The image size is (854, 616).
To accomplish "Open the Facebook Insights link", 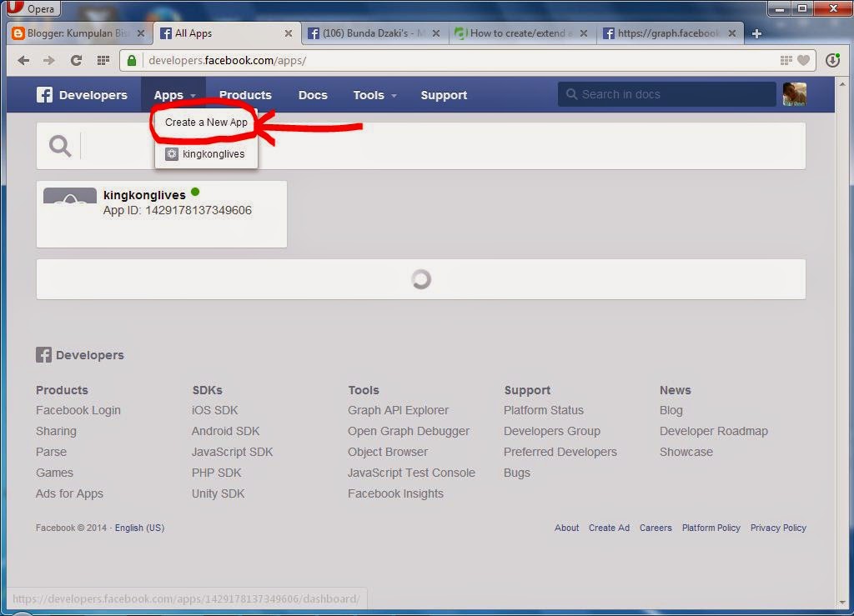I will pos(395,493).
